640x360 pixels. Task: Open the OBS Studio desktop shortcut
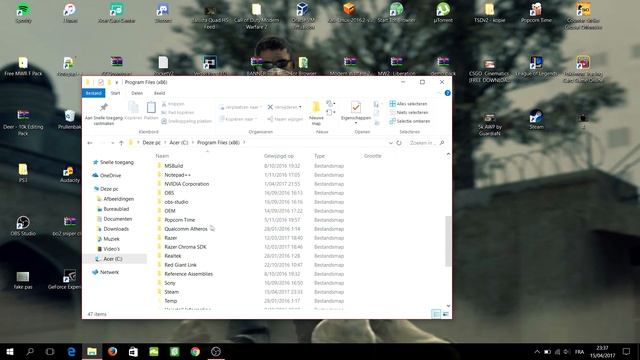23,226
